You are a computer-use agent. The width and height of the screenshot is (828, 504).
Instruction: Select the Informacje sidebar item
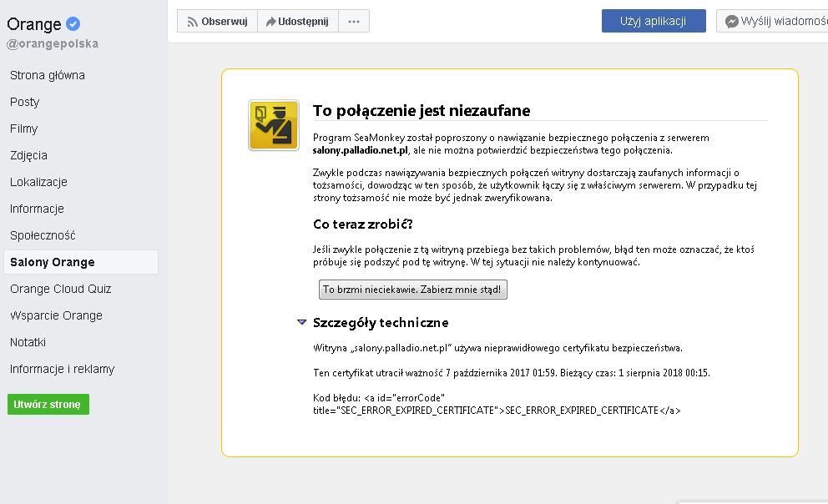(x=37, y=209)
